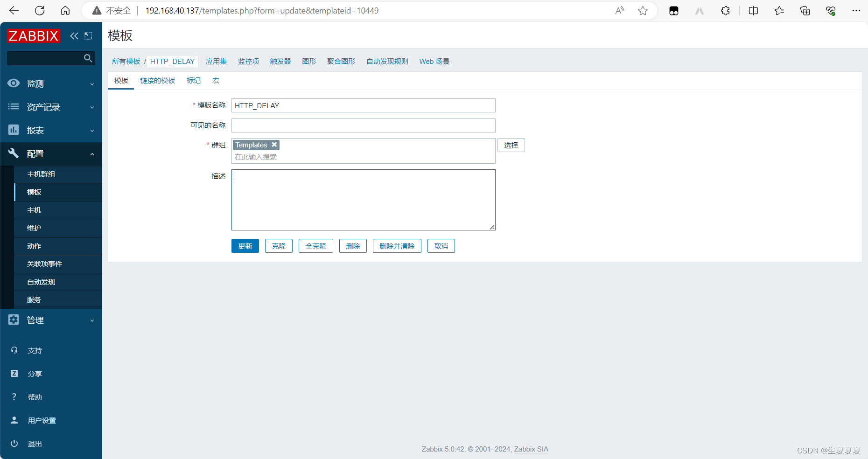Open 服务 in the sidebar
Screen dimensions: 868x459
58,299
